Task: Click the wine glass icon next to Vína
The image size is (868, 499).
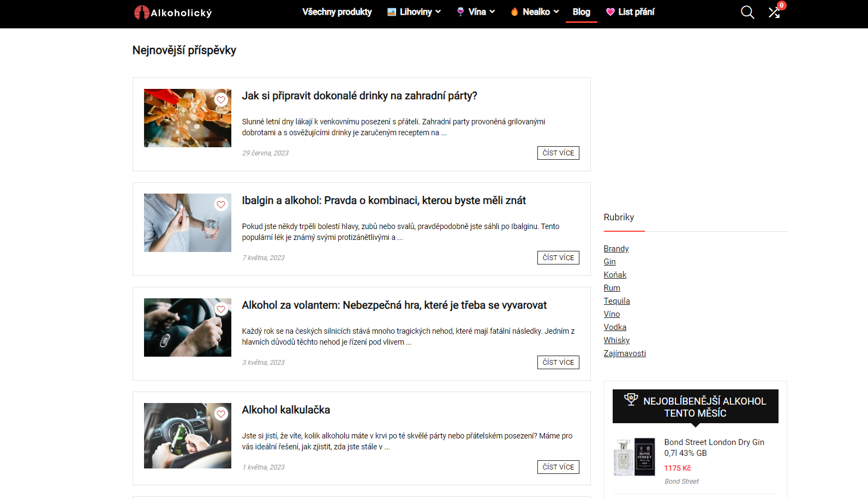Action: click(460, 11)
